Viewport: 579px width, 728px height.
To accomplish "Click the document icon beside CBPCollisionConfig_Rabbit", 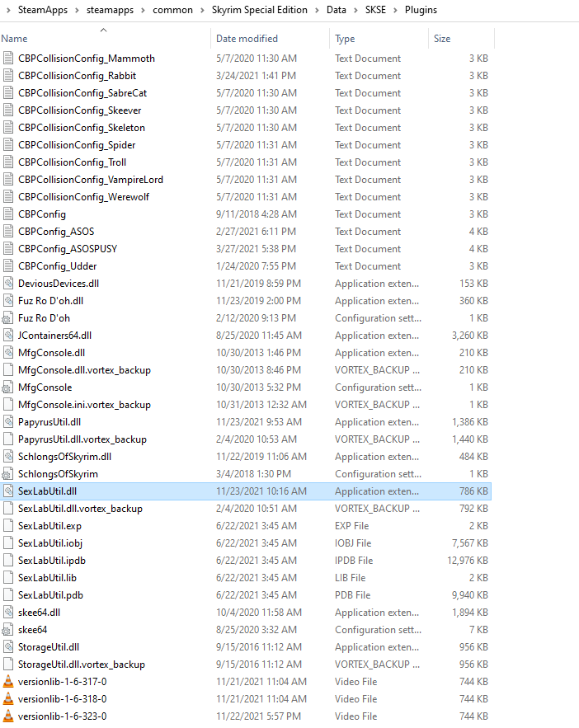I will pyautogui.click(x=8, y=75).
